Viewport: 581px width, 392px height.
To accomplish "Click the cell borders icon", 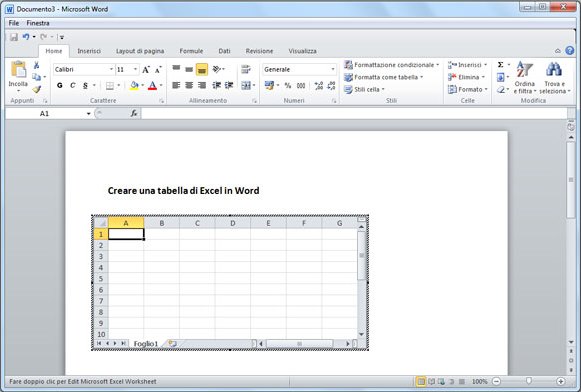I will [x=110, y=86].
